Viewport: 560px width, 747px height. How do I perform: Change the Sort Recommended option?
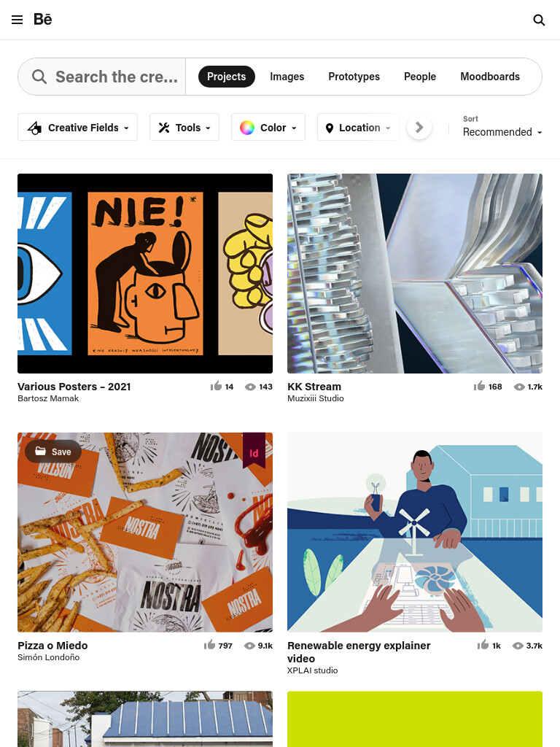(x=502, y=132)
